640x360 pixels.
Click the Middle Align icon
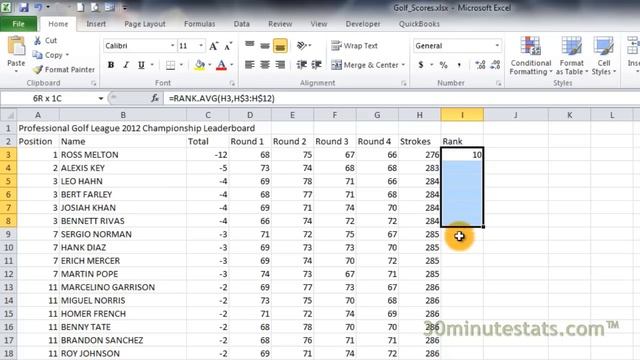point(265,46)
